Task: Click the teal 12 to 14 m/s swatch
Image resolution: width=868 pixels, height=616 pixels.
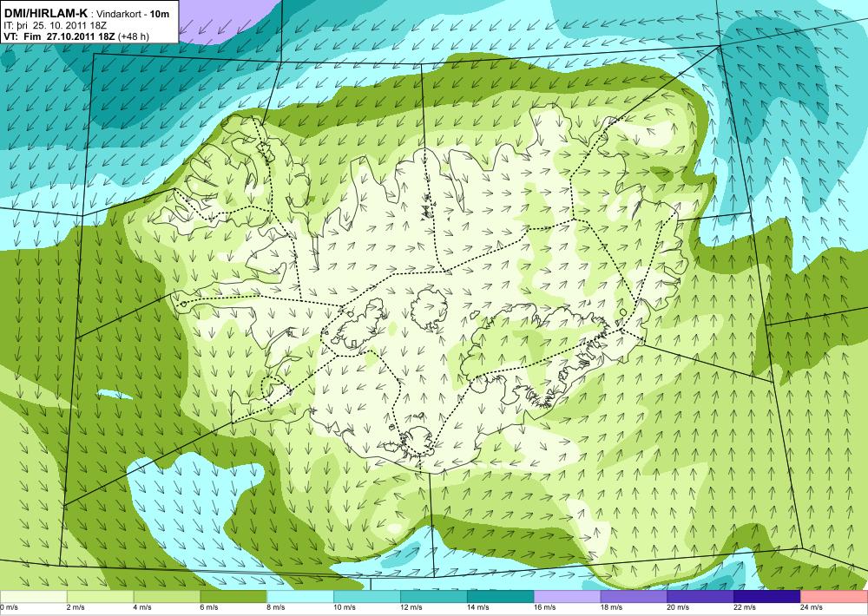Action: [433, 597]
